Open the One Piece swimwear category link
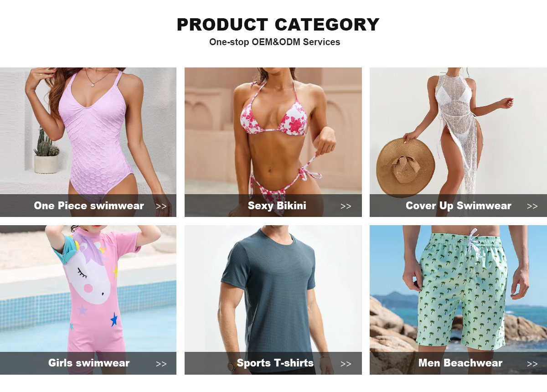 click(89, 206)
